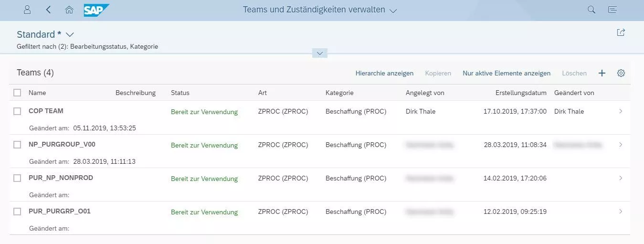Add a new team with plus icon
The width and height of the screenshot is (644, 244).
click(x=602, y=73)
